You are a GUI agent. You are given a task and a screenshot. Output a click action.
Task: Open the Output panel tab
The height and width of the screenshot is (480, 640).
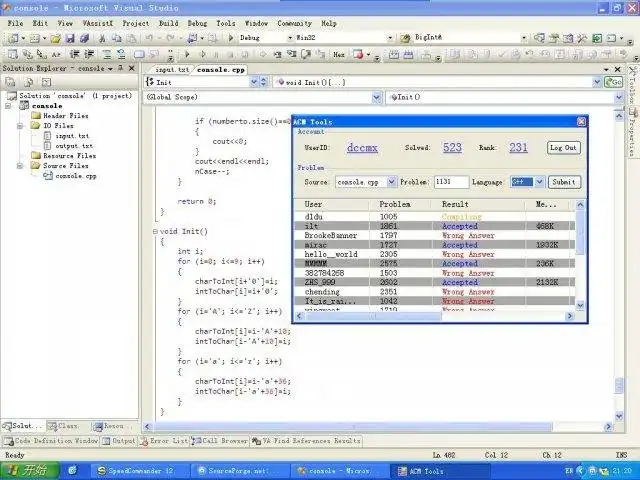click(119, 441)
